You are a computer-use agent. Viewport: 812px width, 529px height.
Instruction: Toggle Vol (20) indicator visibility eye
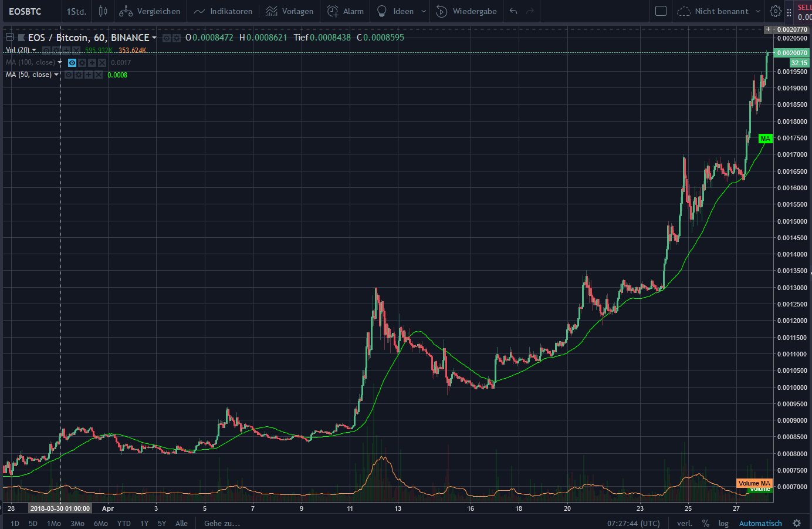(46, 50)
